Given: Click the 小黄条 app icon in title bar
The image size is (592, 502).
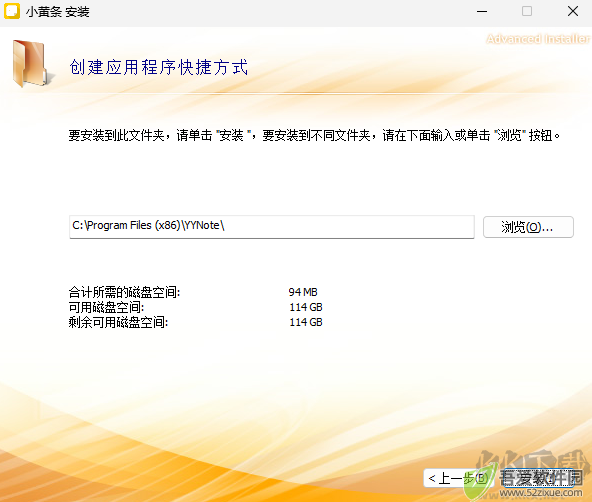Looking at the screenshot, I should (12, 11).
